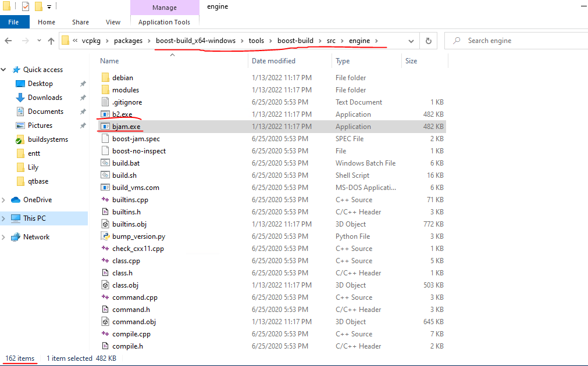Switch to the View ribbon tab
The height and width of the screenshot is (366, 588).
pyautogui.click(x=113, y=21)
